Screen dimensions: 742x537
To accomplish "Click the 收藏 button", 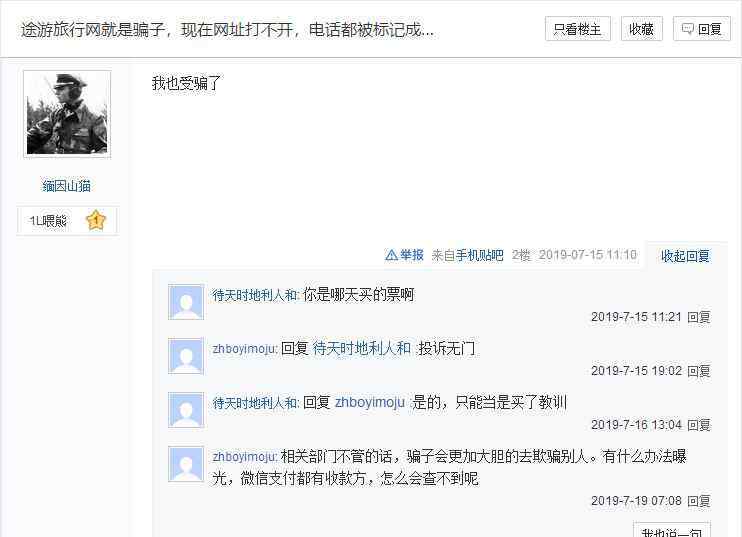I will (641, 29).
